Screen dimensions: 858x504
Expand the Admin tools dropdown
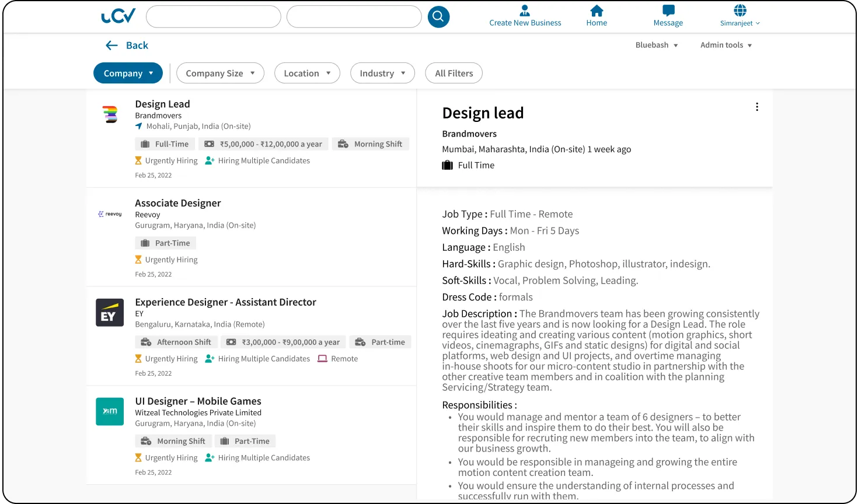[726, 45]
